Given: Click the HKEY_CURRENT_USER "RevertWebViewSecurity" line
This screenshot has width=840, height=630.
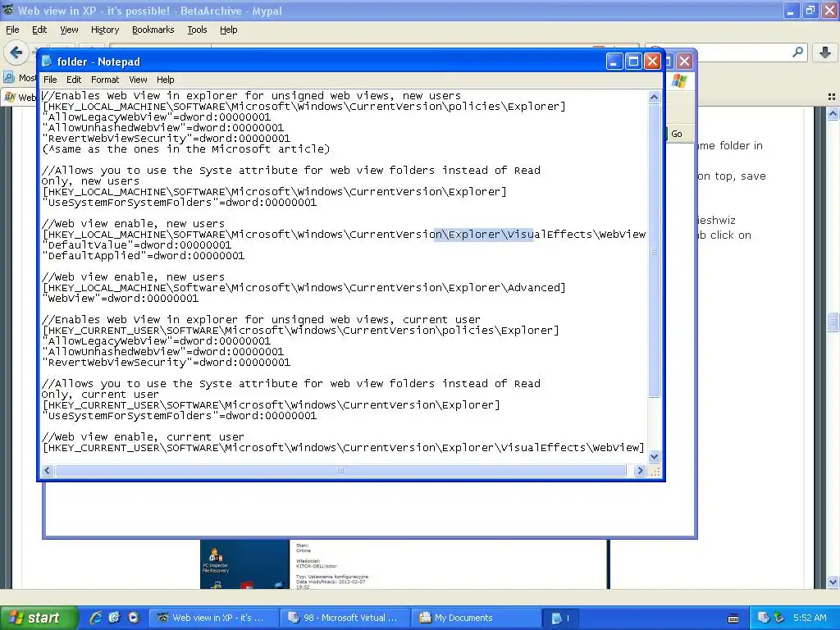Looking at the screenshot, I should pyautogui.click(x=166, y=363).
